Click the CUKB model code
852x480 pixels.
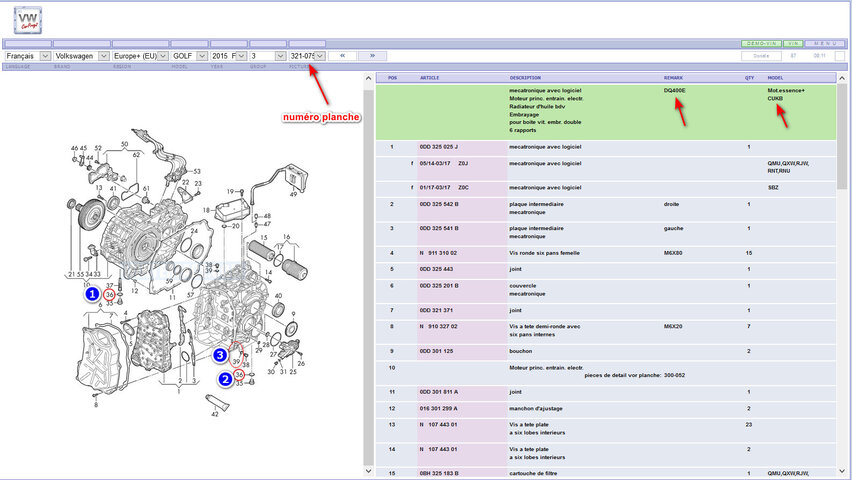[775, 98]
